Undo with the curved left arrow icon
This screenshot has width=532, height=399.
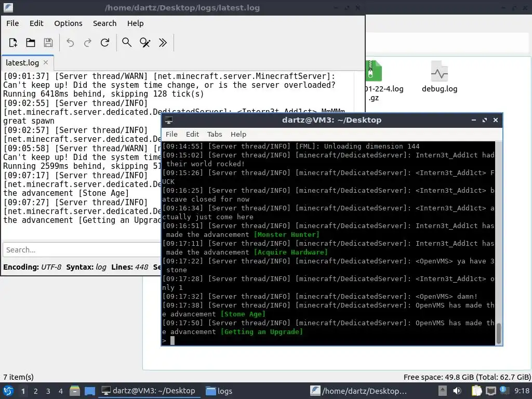point(70,43)
